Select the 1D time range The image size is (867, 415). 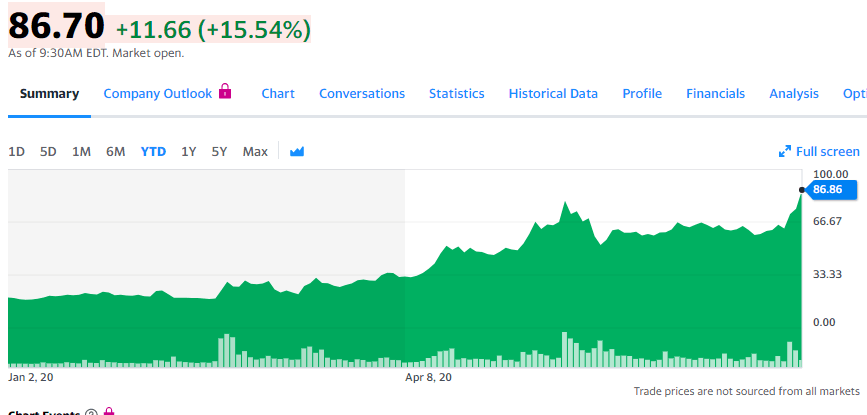[17, 152]
